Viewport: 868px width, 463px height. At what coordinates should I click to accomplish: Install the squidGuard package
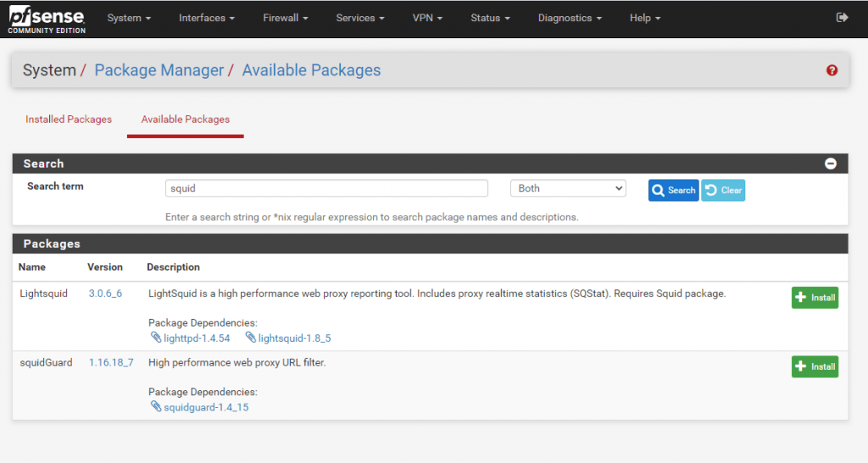(x=815, y=366)
